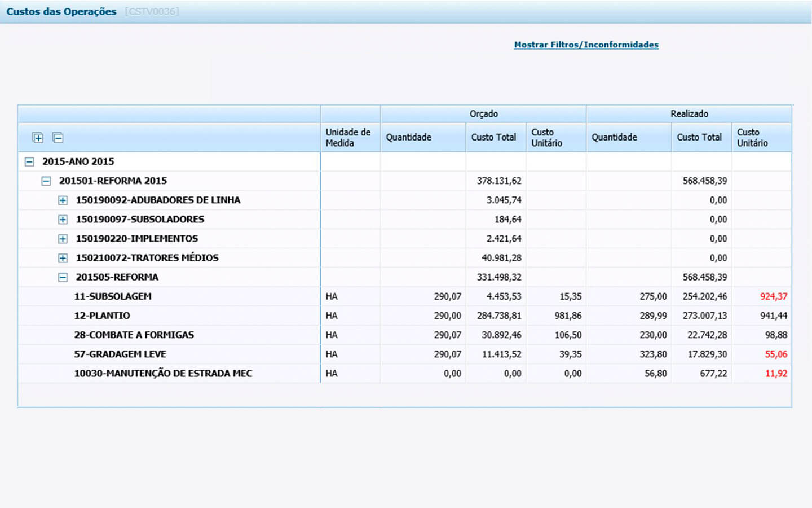Expand the 150190097-SUBSOLADORES row
Screen dimensions: 812x508
tap(63, 220)
